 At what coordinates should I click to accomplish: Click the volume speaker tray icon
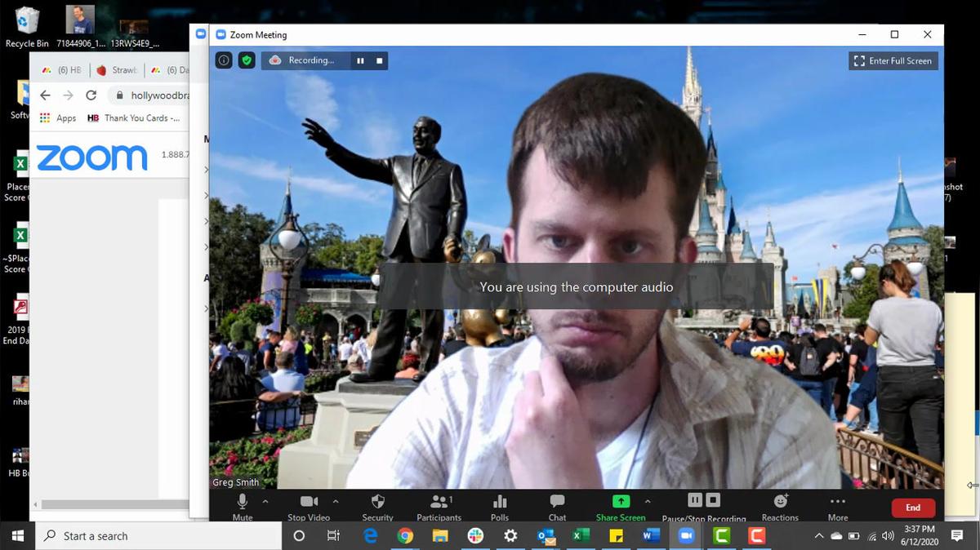888,536
